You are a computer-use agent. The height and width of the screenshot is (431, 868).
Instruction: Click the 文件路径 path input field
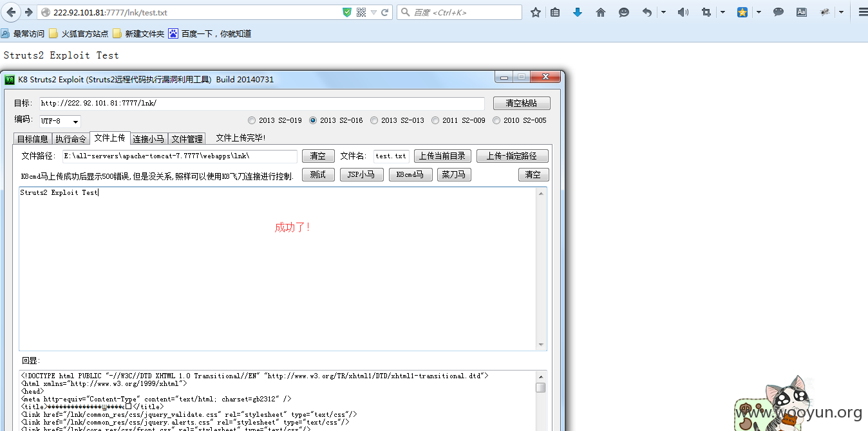[x=180, y=156]
